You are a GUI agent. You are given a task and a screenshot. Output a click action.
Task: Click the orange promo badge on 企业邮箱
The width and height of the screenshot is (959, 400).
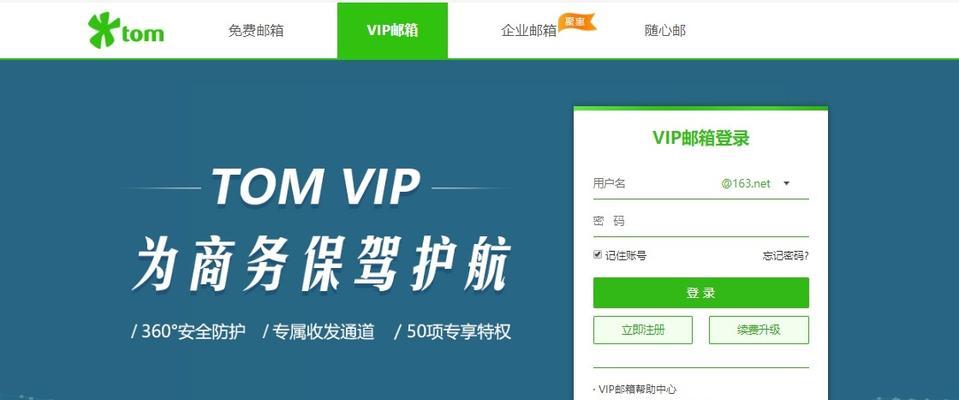coord(577,22)
